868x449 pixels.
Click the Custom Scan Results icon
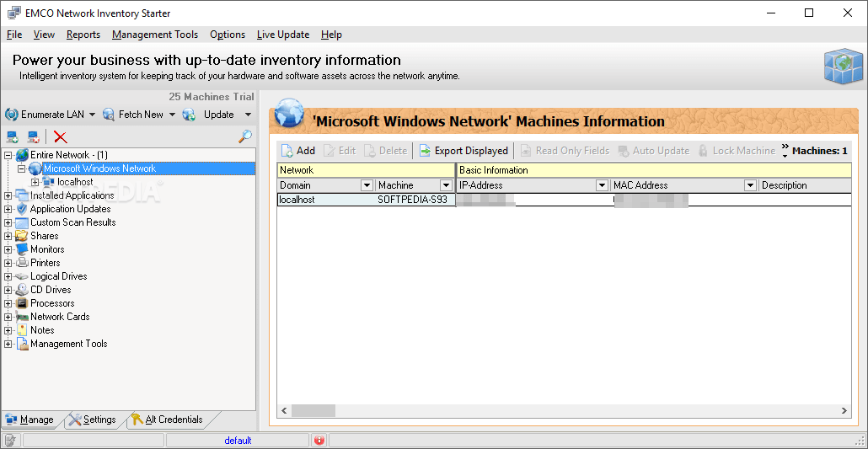tap(22, 222)
